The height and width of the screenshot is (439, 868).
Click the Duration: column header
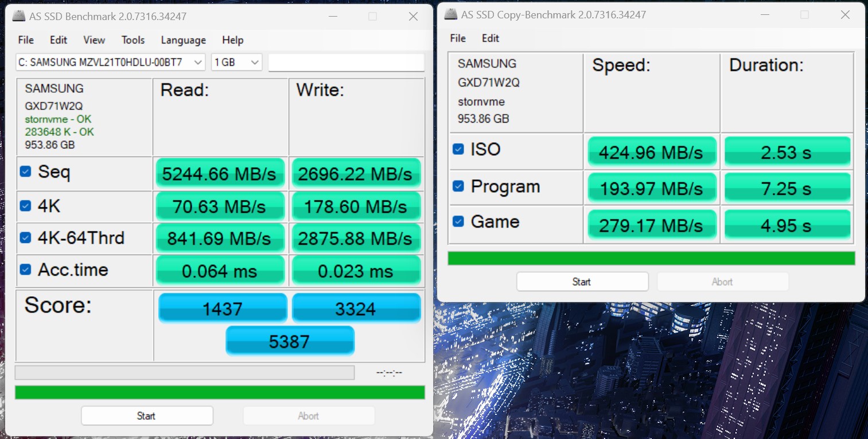pyautogui.click(x=766, y=65)
